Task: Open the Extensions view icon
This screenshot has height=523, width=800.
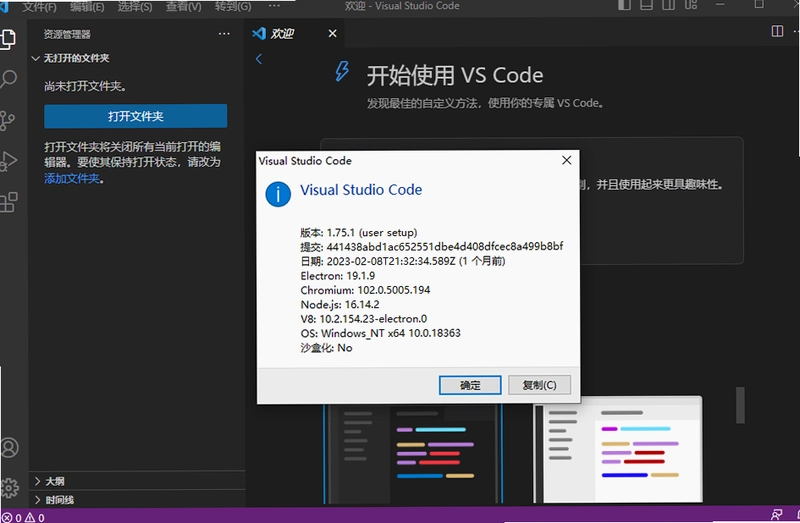Action: 9,202
